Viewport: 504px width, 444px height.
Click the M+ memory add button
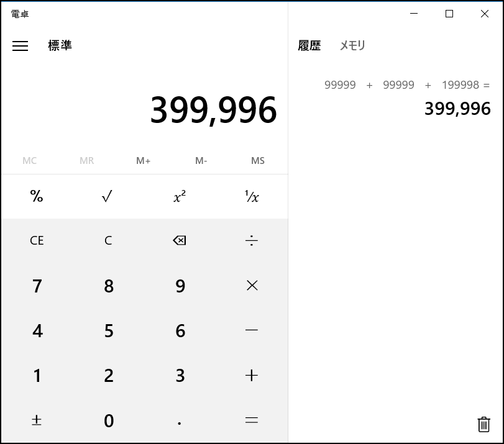[144, 161]
